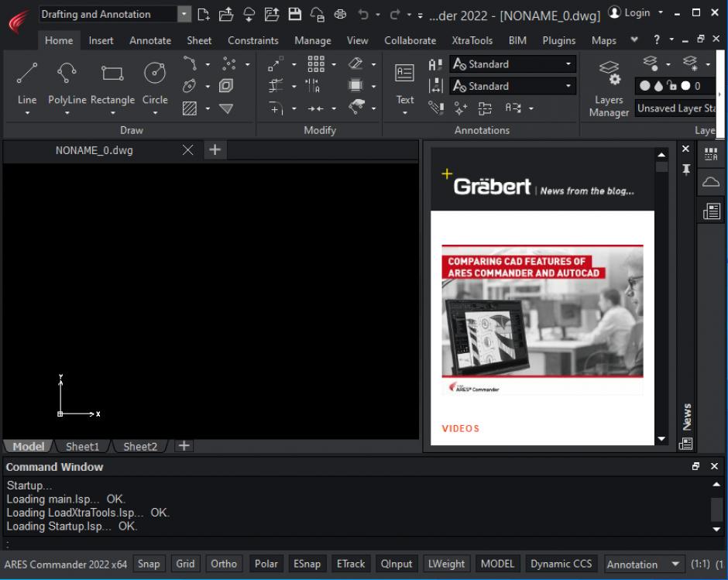Pin the News palette

[685, 170]
